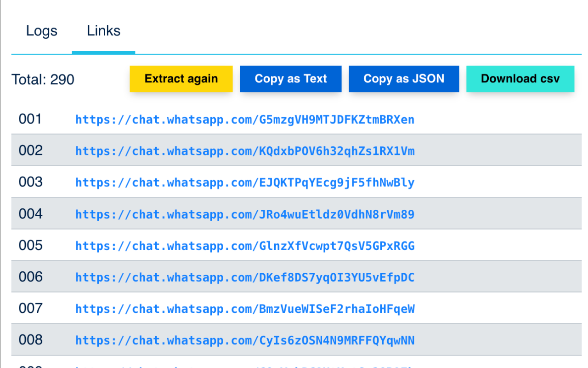Click the Download csv button
Image resolution: width=588 pixels, height=368 pixels.
(x=520, y=79)
